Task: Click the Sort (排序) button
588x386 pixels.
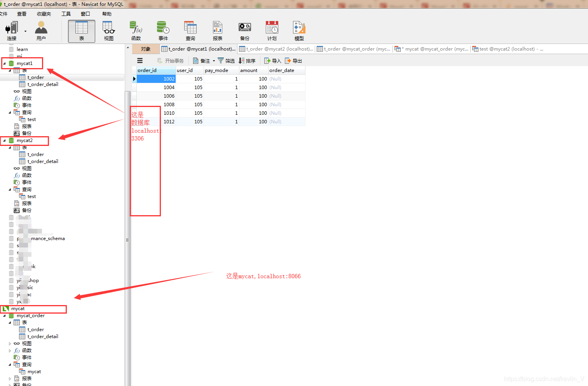Action: coord(247,61)
